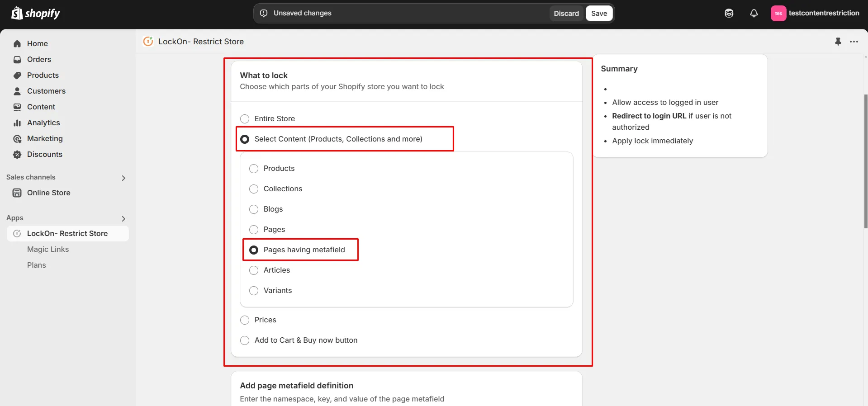
Task: Click the Customers person icon
Action: tap(17, 91)
